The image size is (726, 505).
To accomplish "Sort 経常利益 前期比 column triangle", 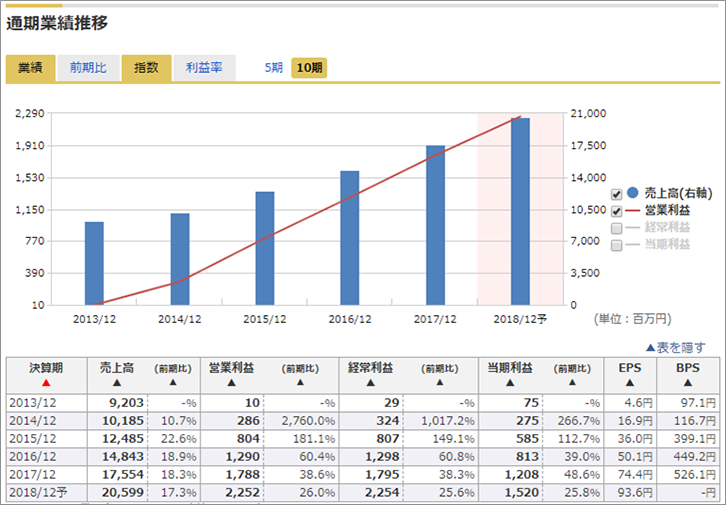I will click(439, 382).
